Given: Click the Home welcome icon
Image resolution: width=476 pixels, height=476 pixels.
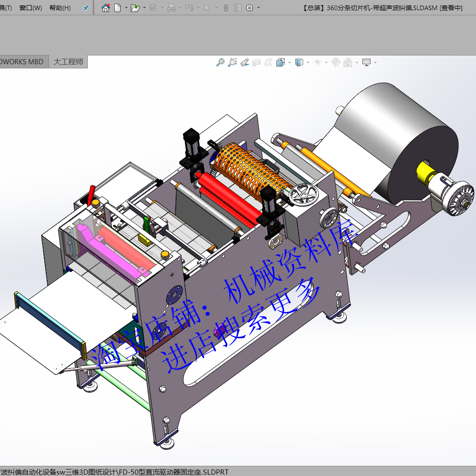Looking at the screenshot, I should click(106, 7).
